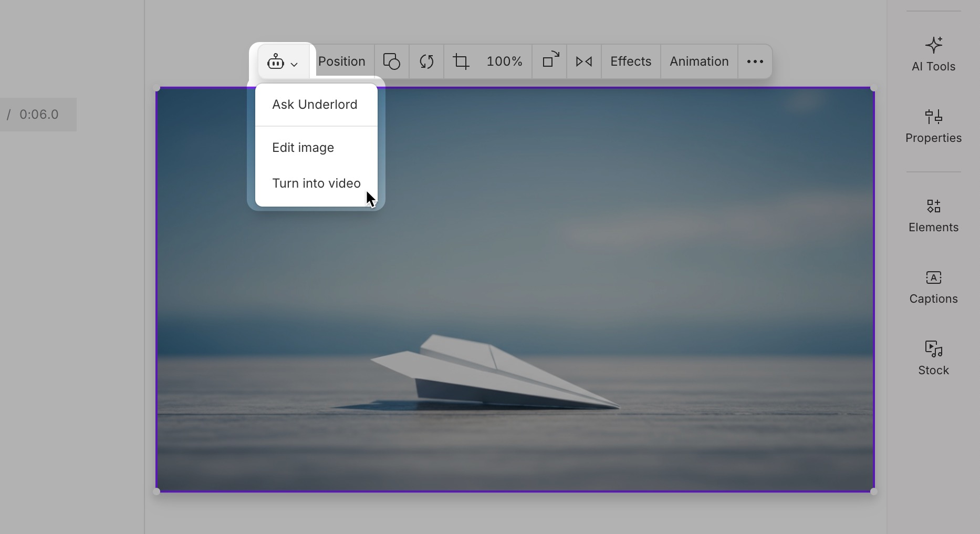980x534 pixels.
Task: Open the Animation options
Action: (698, 61)
